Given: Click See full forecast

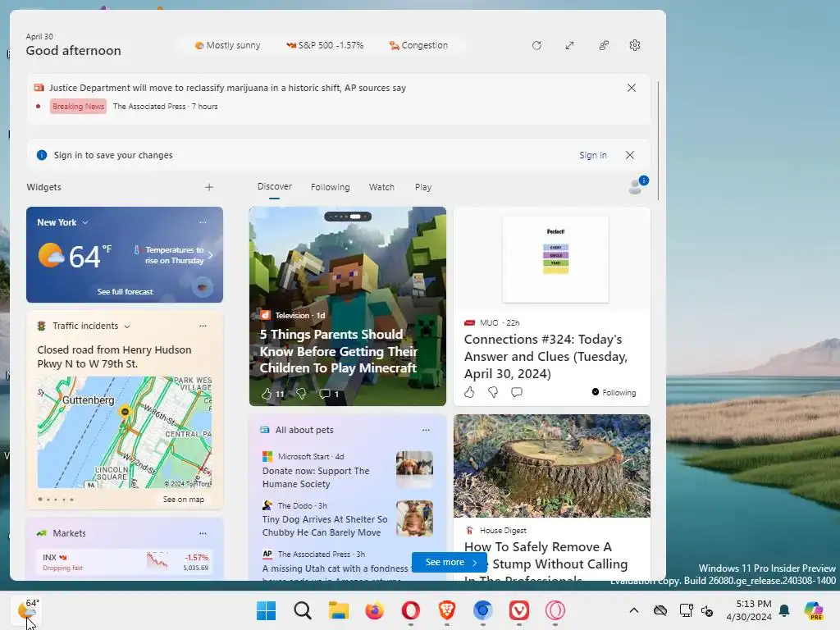Looking at the screenshot, I should tap(125, 291).
